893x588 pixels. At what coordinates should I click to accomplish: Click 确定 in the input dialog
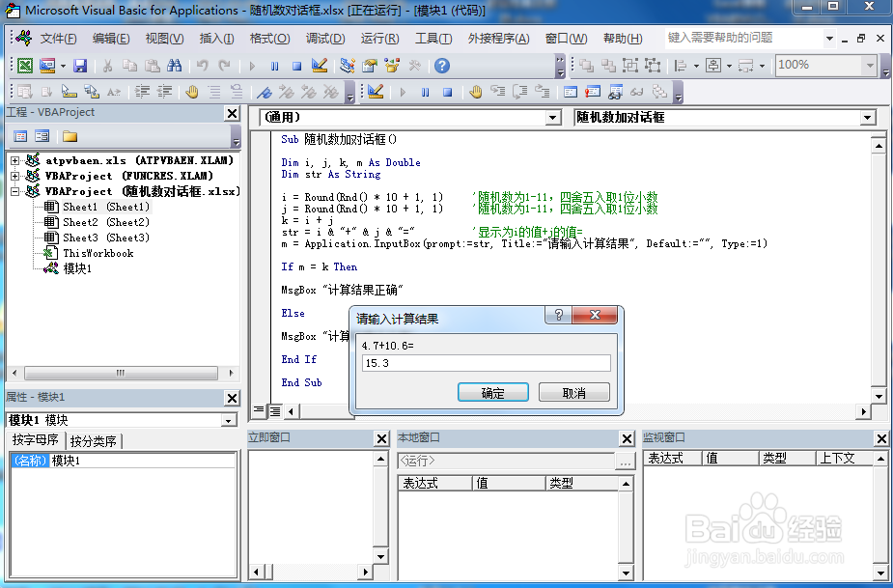pyautogui.click(x=493, y=393)
